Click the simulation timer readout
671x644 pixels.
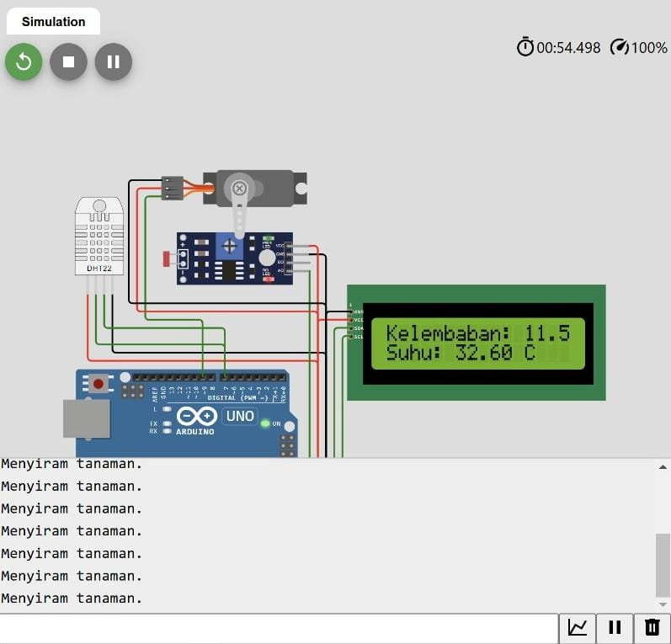pos(559,47)
